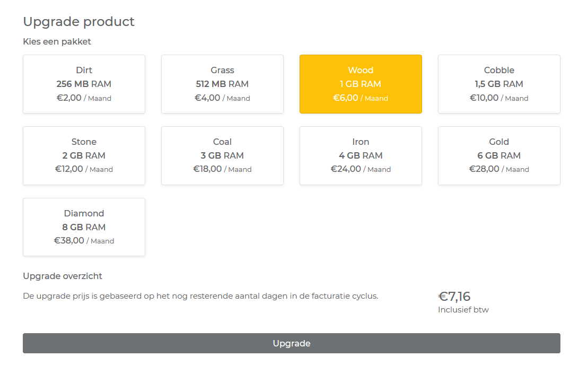The height and width of the screenshot is (374, 588).
Task: Click the €7,16 upgrade total price
Action: (x=454, y=297)
